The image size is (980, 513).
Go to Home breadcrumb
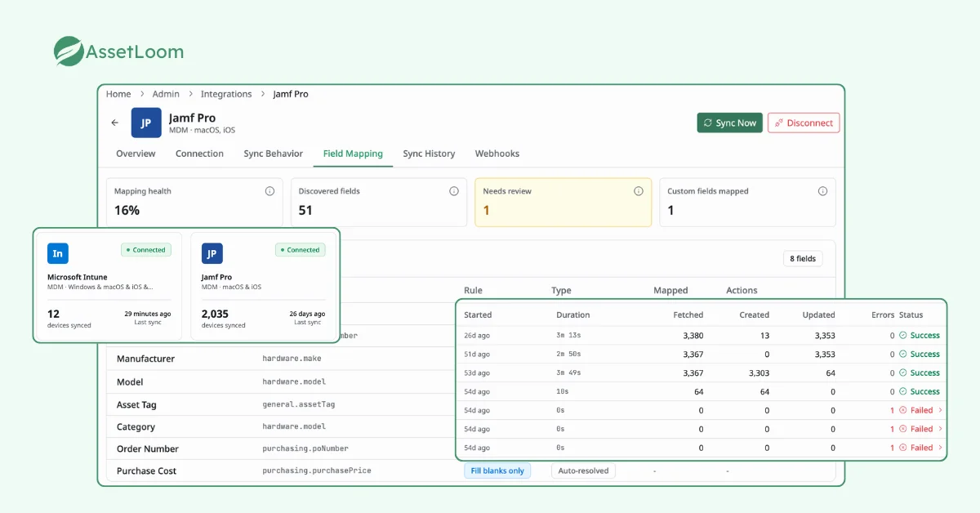click(x=118, y=94)
